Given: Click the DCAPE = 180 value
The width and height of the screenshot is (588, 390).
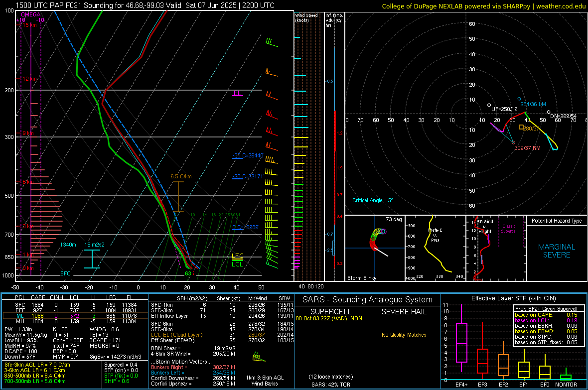Looking at the screenshot, I should pyautogui.click(x=21, y=351).
